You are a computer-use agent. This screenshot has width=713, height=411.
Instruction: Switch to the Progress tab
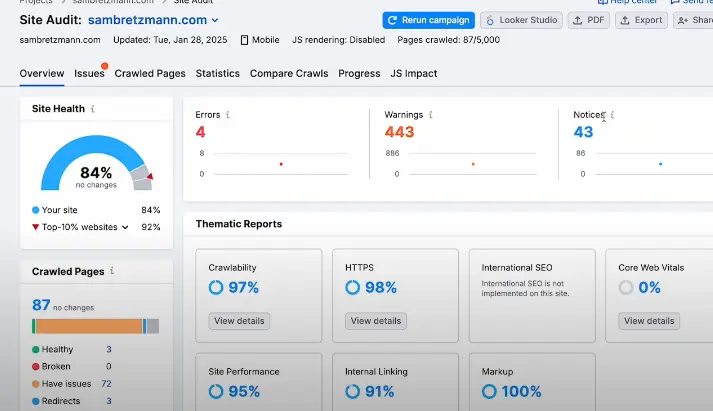coord(359,73)
